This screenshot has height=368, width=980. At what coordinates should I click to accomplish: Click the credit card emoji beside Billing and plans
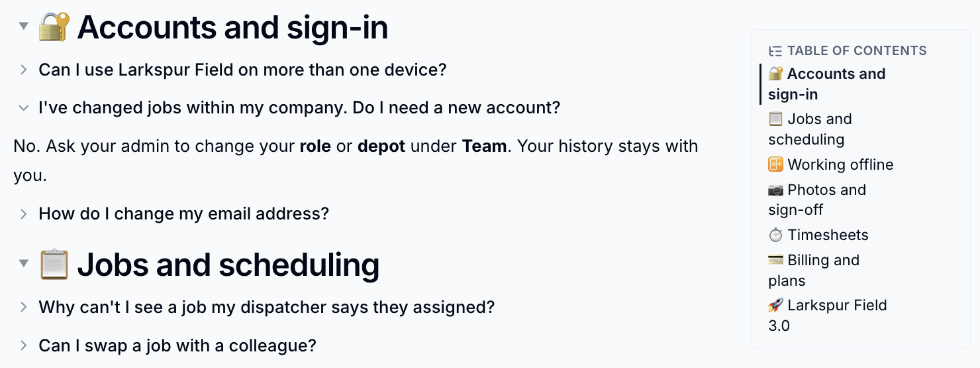pos(775,260)
